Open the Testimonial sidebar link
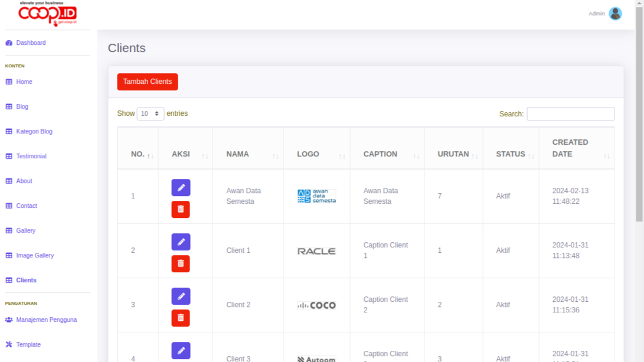 point(31,156)
